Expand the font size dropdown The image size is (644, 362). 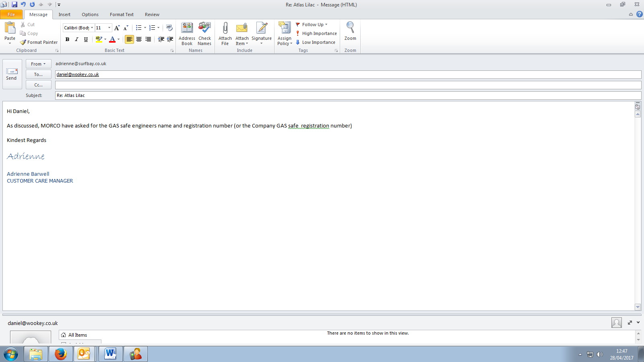tap(109, 28)
